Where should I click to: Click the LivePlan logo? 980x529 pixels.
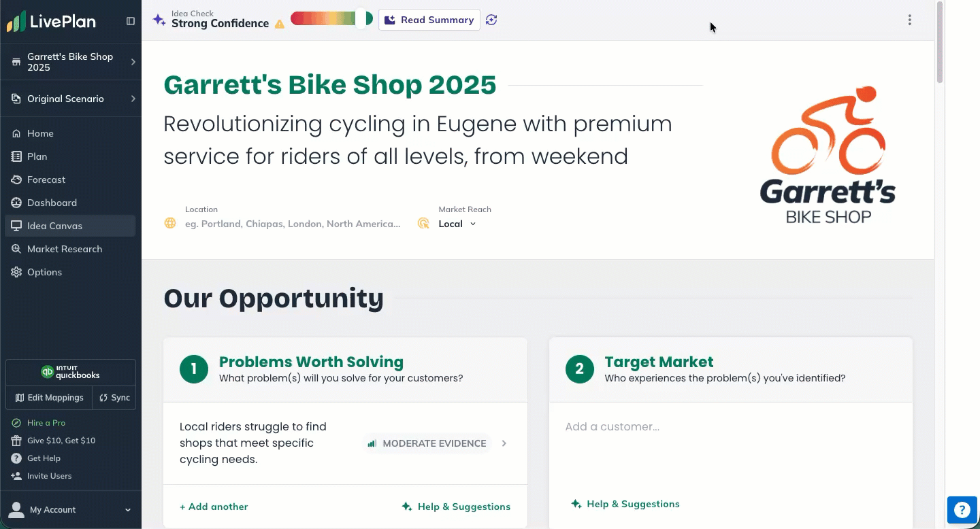(x=51, y=21)
